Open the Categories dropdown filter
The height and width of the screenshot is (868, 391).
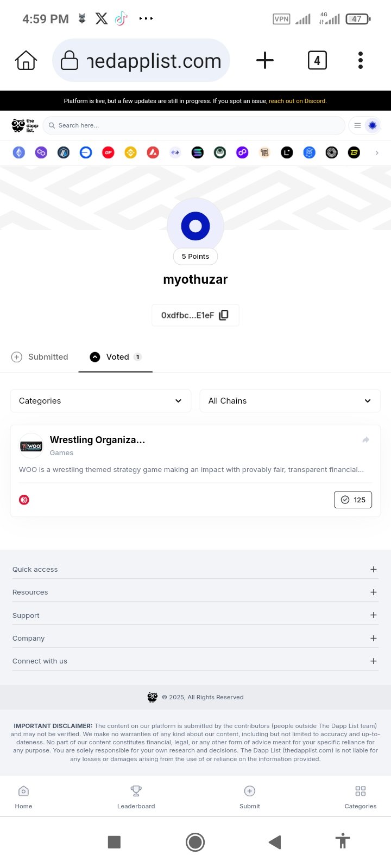[x=100, y=401]
